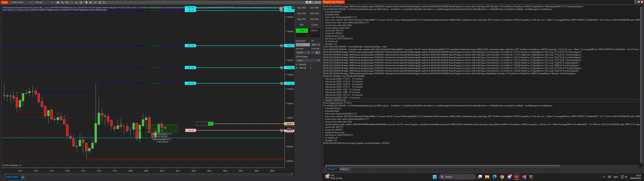This screenshot has width=644, height=181.
Task: Click the F marker at price axis top
Action: click(293, 7)
